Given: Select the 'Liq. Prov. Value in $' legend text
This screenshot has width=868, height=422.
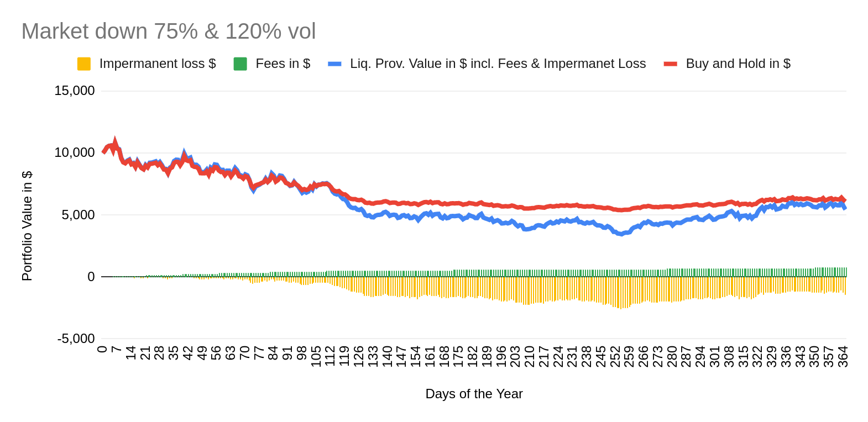Looking at the screenshot, I should coord(498,64).
